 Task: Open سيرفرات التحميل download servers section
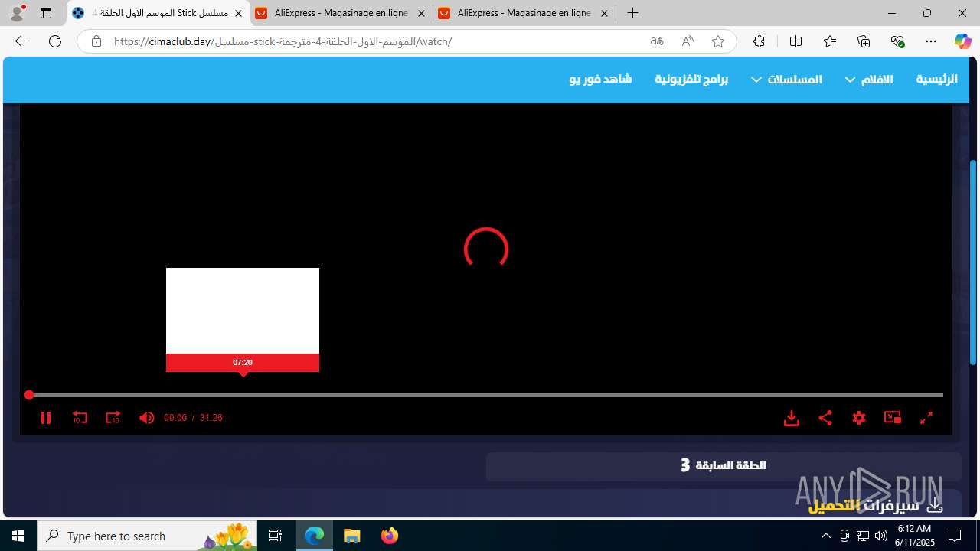[x=875, y=506]
